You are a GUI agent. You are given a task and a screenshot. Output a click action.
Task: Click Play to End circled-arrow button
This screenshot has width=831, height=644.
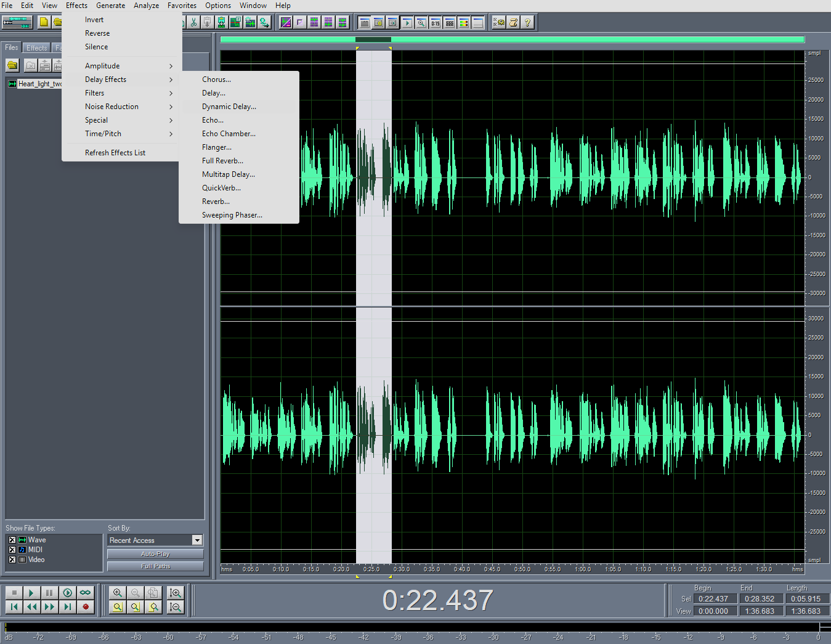point(67,592)
